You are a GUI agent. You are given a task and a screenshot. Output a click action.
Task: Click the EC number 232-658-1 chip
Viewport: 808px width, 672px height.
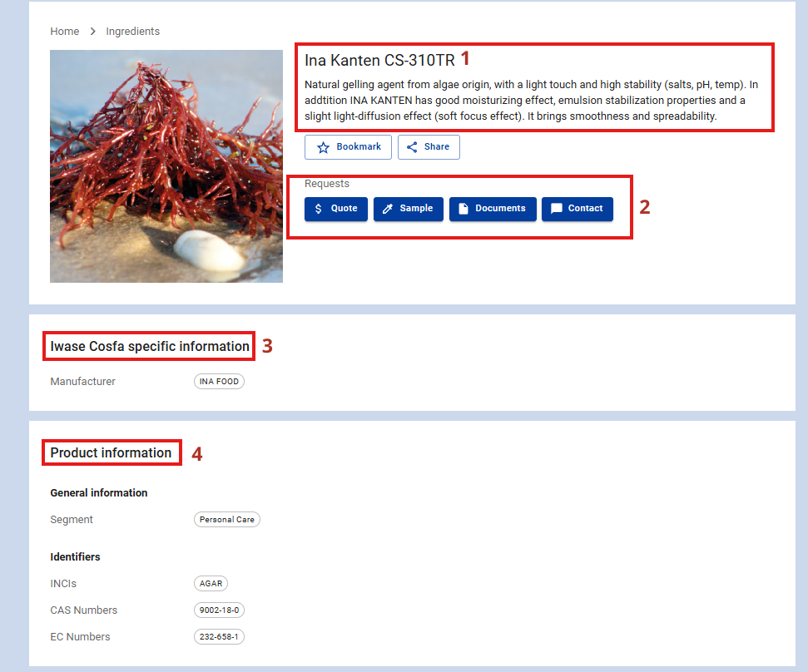pos(219,637)
